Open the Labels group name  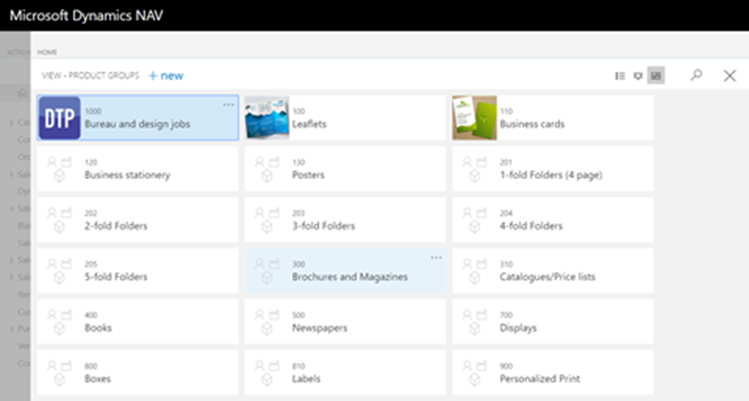306,379
